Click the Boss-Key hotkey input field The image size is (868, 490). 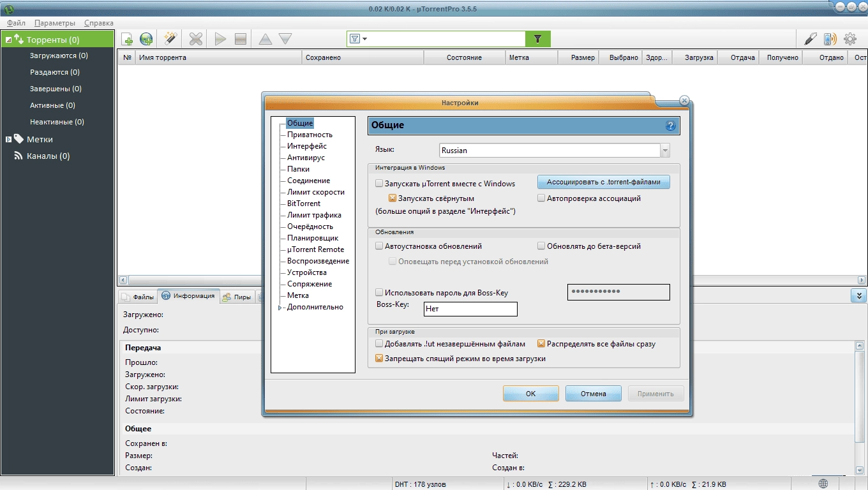point(470,309)
